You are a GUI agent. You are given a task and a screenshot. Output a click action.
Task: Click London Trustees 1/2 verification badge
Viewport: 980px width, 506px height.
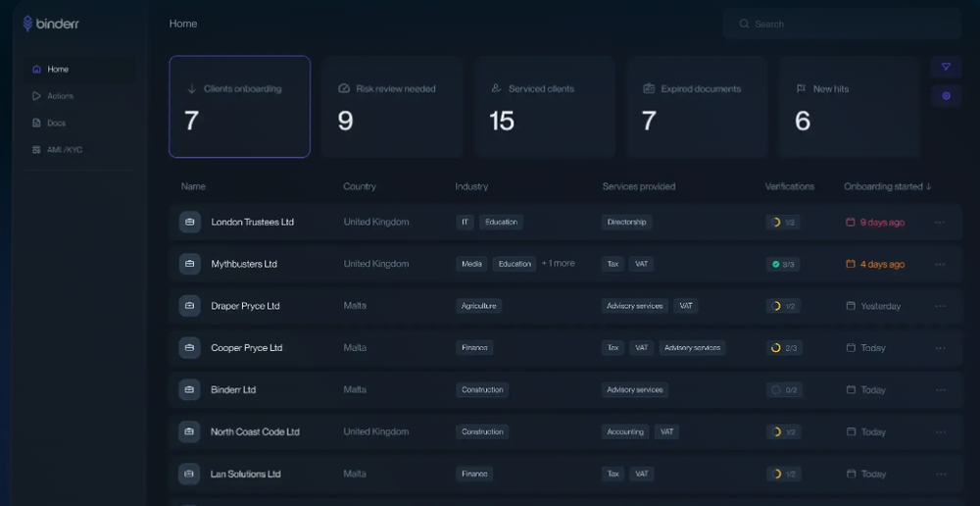(784, 222)
